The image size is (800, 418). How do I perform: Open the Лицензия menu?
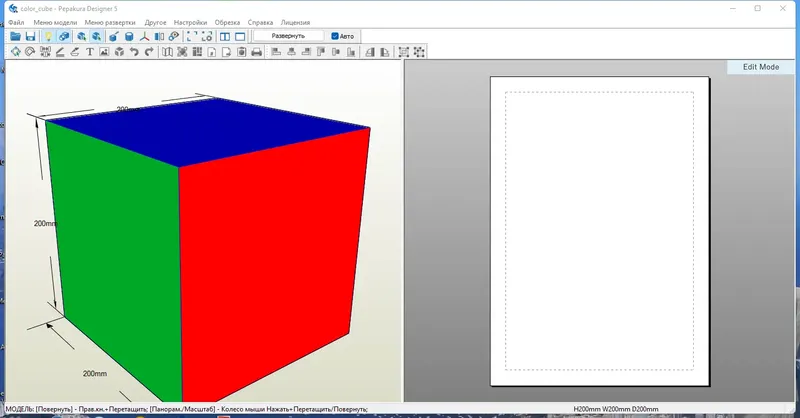coord(295,22)
